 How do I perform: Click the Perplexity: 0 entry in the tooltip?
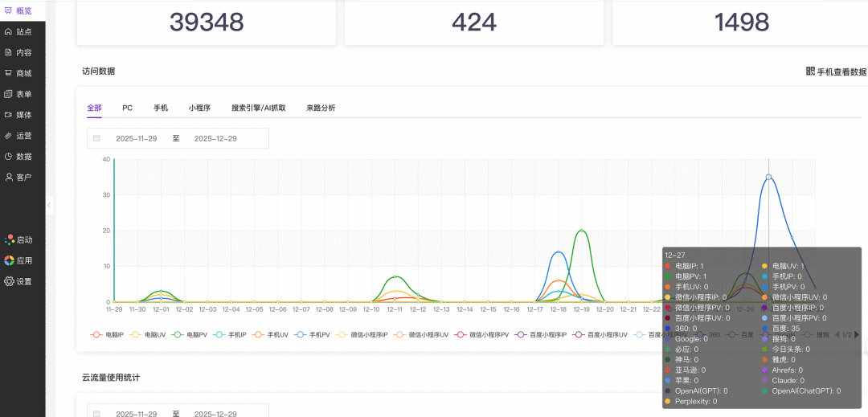(x=691, y=401)
